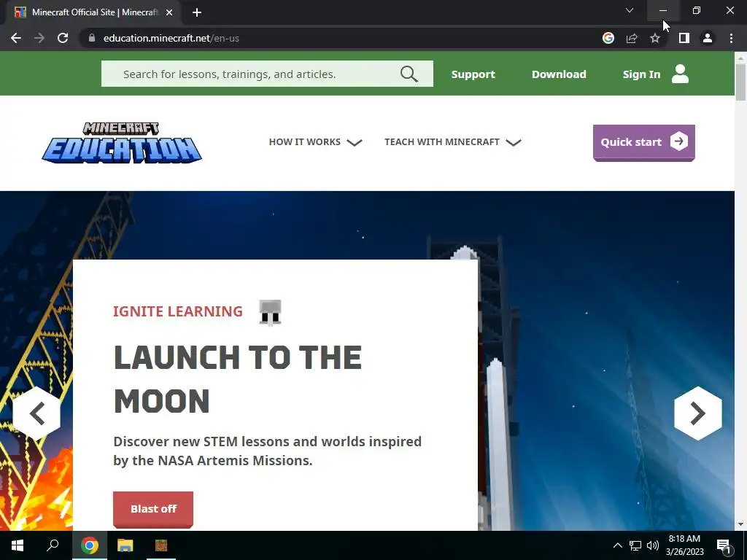
Task: View site information via the padlock icon
Action: [92, 38]
